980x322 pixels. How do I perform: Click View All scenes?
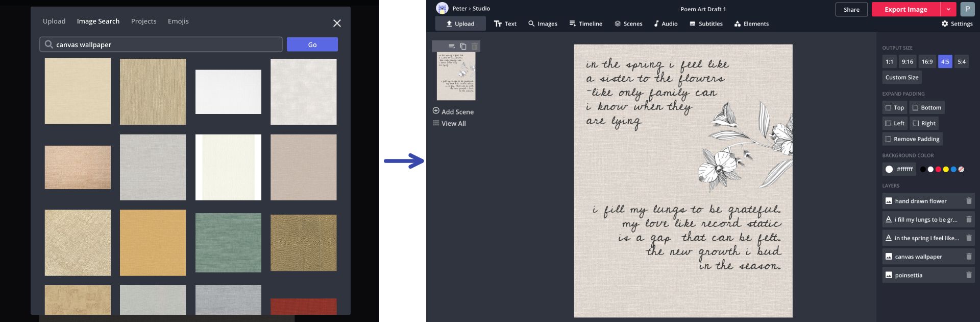[x=449, y=123]
